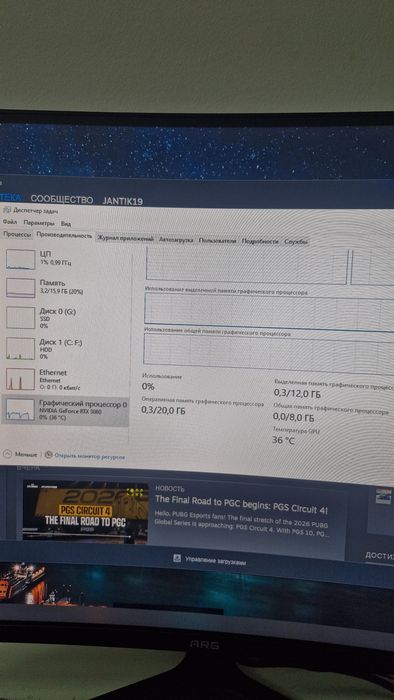Click the Ethernet mini graph thumbnail
The image size is (394, 700).
coord(21,379)
